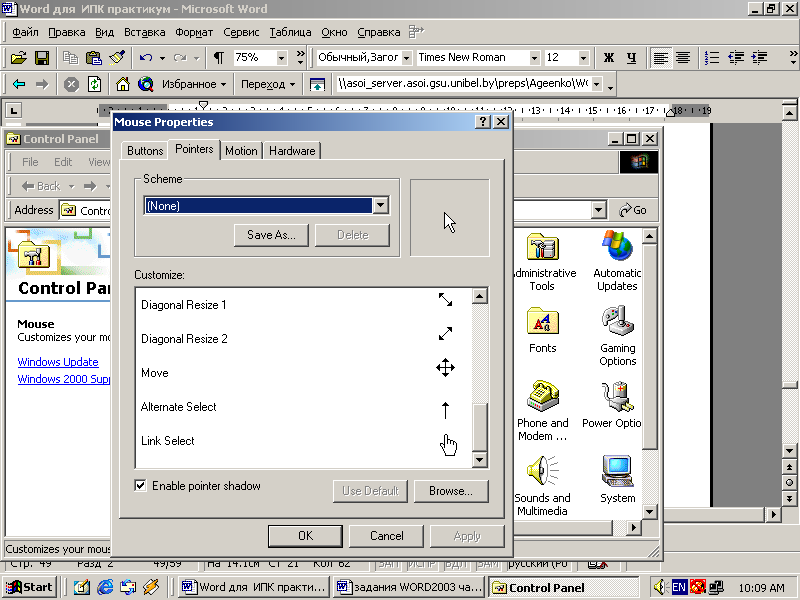This screenshot has width=800, height=600.
Task: Follow the Windows Update link
Action: [x=58, y=362]
